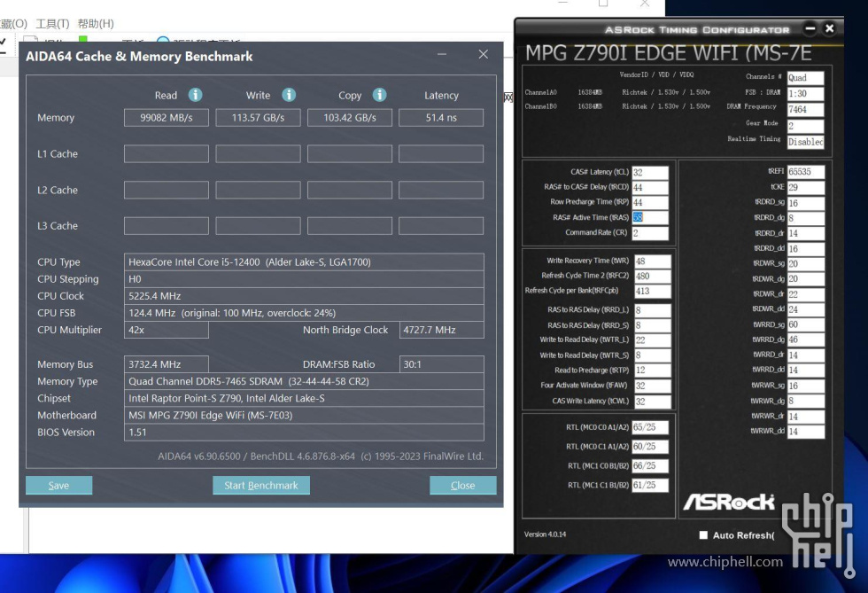Select the RAS# to CAS# Delay (tRCD) field
Screen dimensions: 868x593
coord(650,187)
